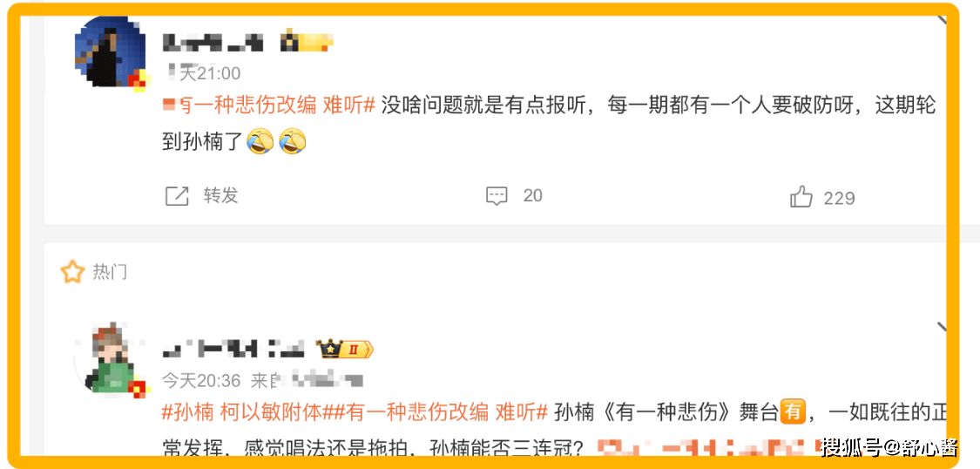Click the 20 comments count
The image size is (980, 469).
532,196
